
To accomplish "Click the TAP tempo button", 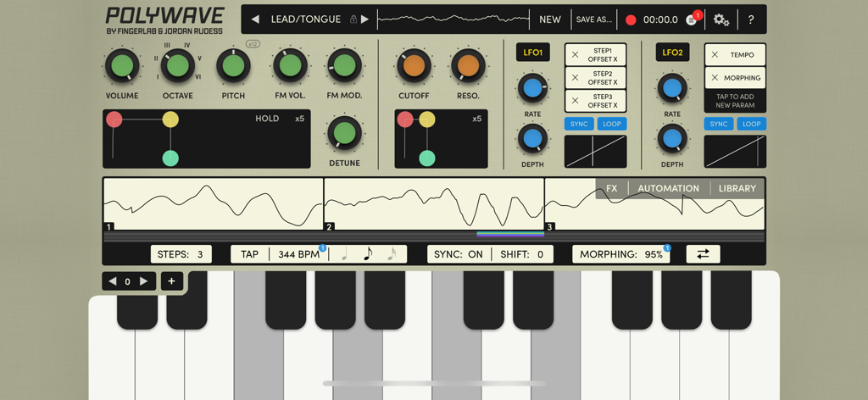I will [250, 254].
